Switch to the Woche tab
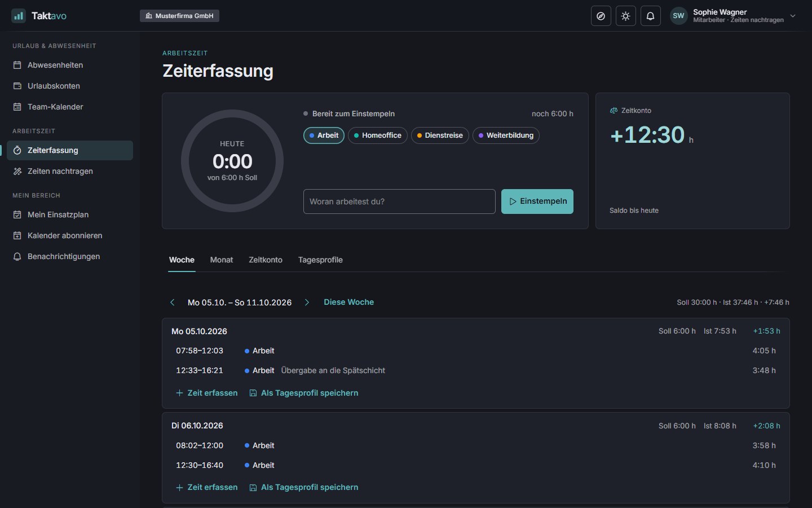The height and width of the screenshot is (508, 812). [x=182, y=260]
